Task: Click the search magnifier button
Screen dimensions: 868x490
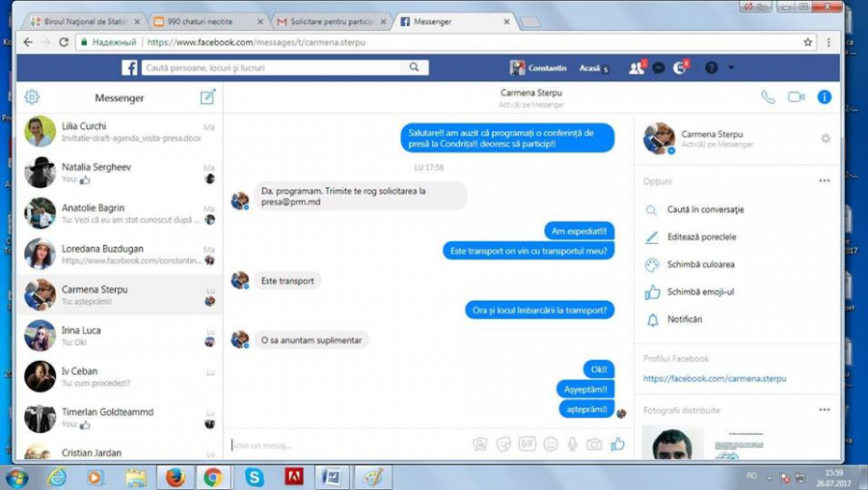Action: (x=414, y=67)
